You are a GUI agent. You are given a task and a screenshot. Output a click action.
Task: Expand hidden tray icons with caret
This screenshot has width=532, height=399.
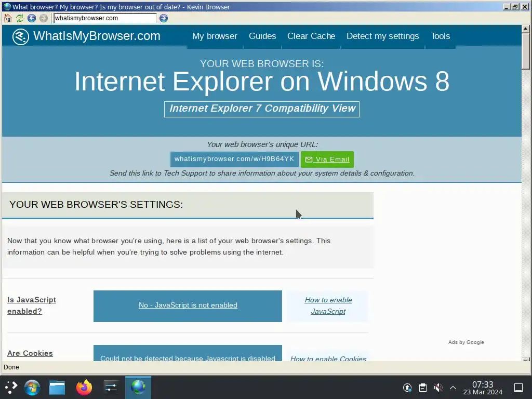[x=453, y=387]
